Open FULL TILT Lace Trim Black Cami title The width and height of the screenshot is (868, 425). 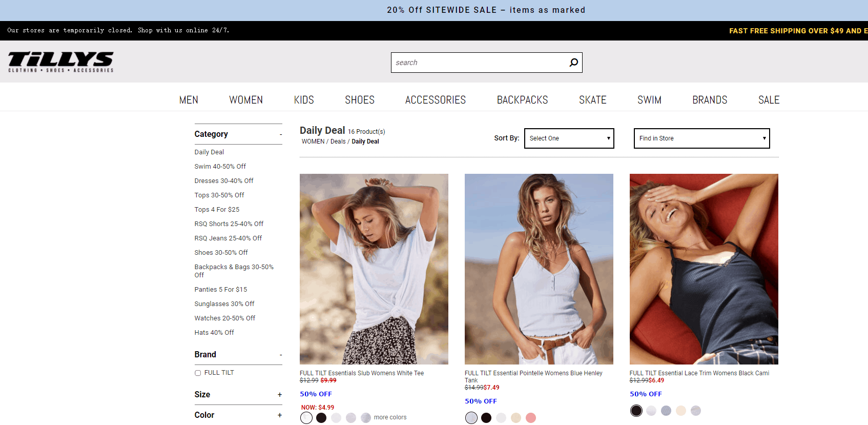tap(699, 373)
